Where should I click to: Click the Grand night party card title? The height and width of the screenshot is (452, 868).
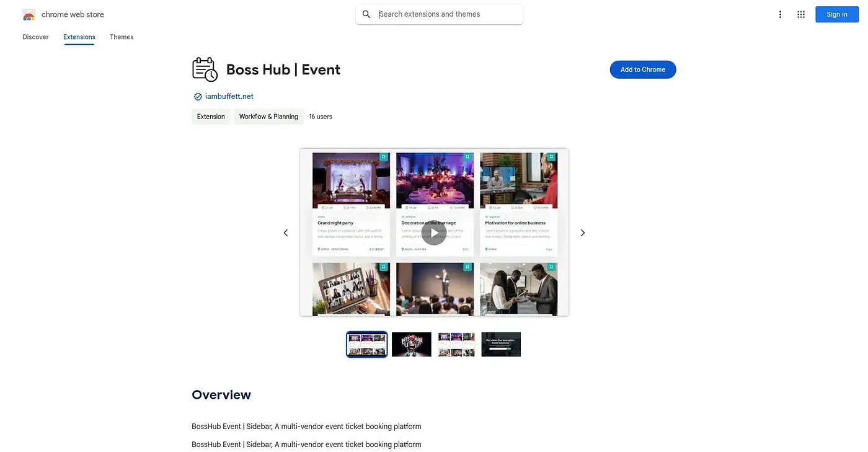(335, 223)
